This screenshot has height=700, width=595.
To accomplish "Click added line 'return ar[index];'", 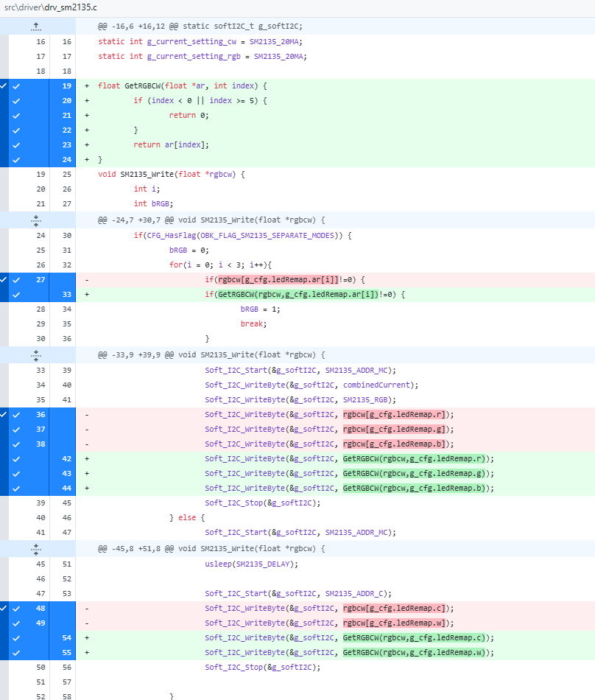I will (172, 144).
